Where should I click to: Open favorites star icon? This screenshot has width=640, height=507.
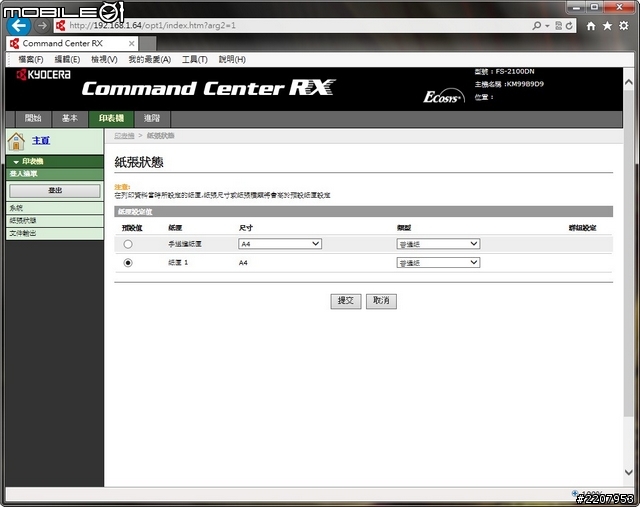click(x=607, y=26)
